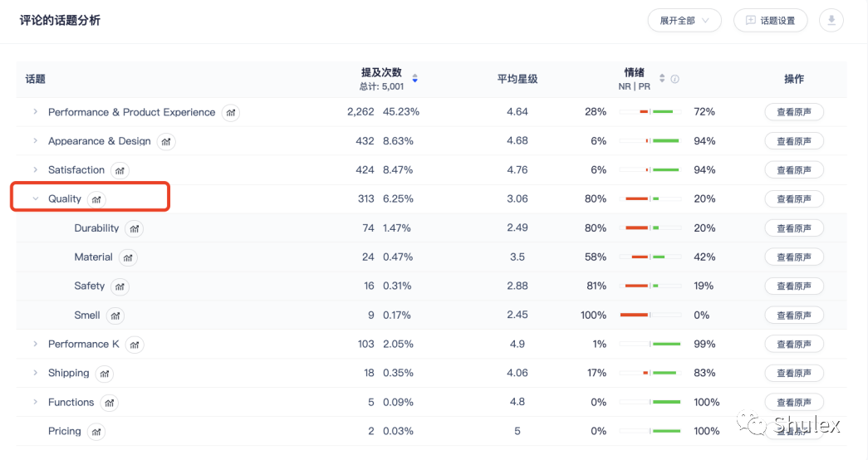This screenshot has height=460, width=868.
Task: Click 查看原声 for Functions
Action: pos(794,402)
